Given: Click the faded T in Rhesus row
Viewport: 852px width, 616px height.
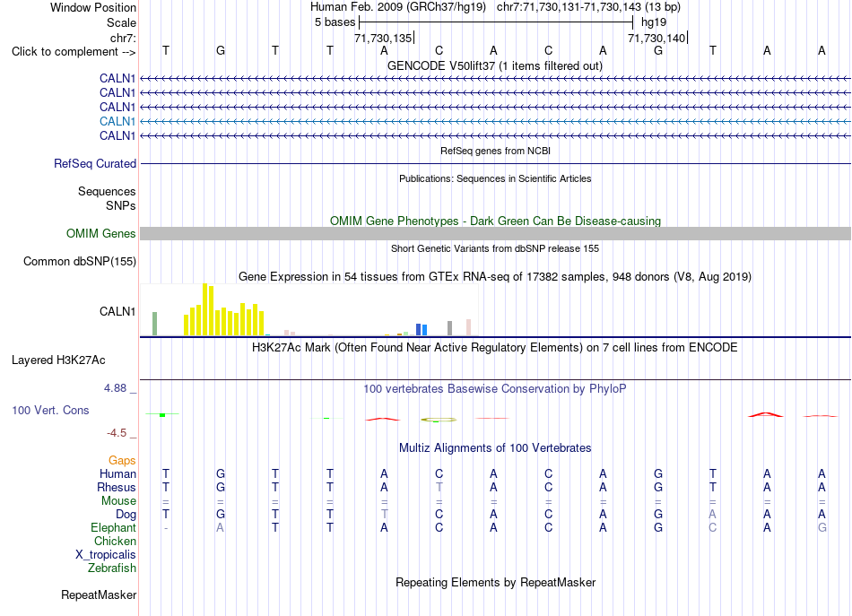Looking at the screenshot, I should [x=439, y=487].
